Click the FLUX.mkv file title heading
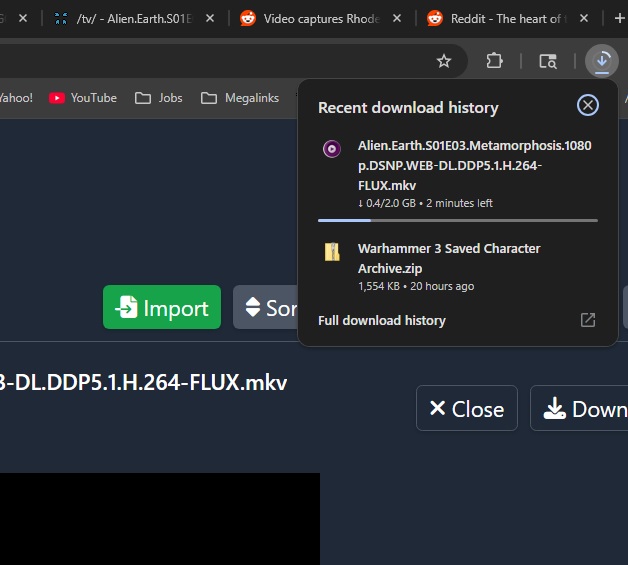This screenshot has width=628, height=565. (143, 382)
